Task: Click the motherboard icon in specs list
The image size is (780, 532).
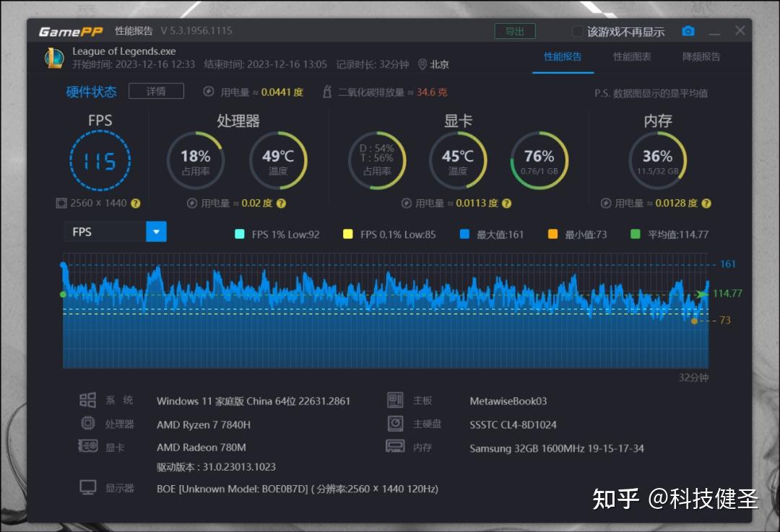Action: click(396, 400)
